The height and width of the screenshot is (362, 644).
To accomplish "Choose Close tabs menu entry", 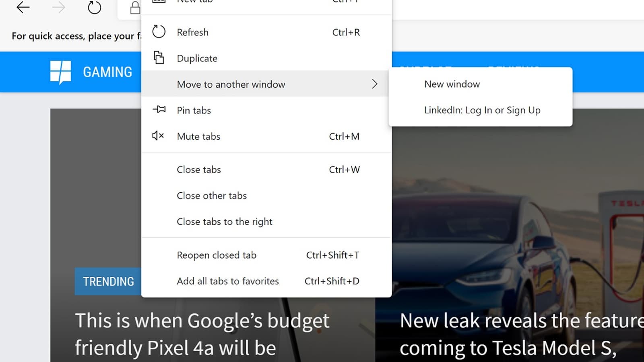I will (199, 170).
